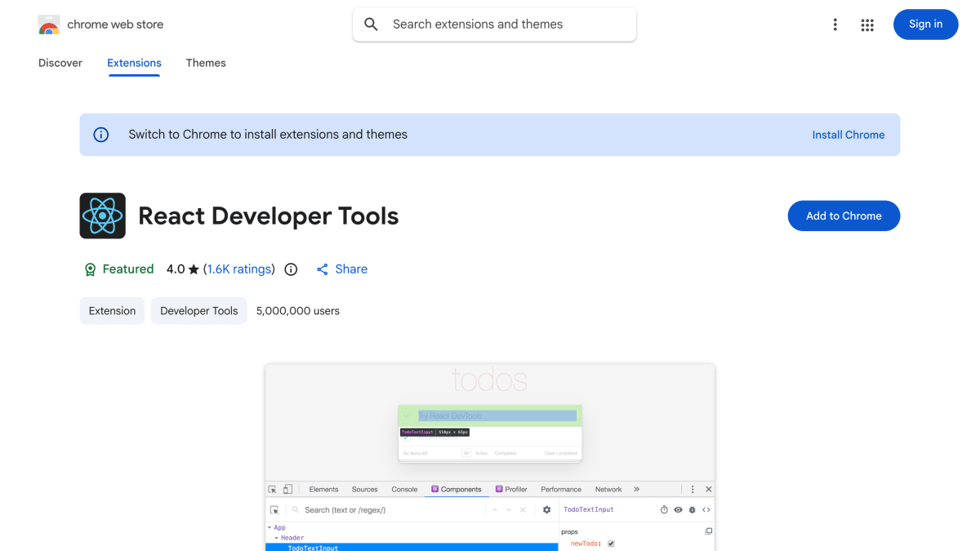Click the X clear icon in preview search bar

[523, 509]
